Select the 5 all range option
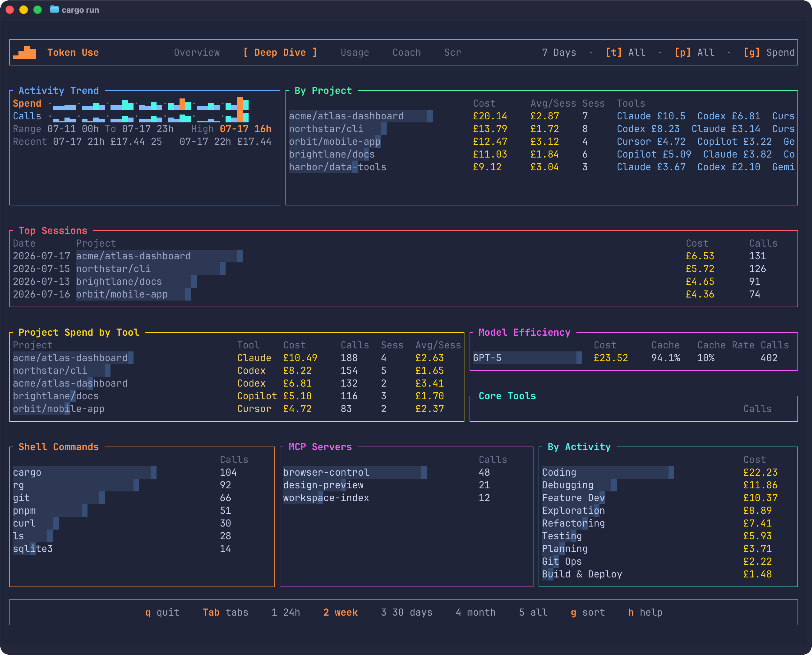Image resolution: width=812 pixels, height=655 pixels. [533, 612]
